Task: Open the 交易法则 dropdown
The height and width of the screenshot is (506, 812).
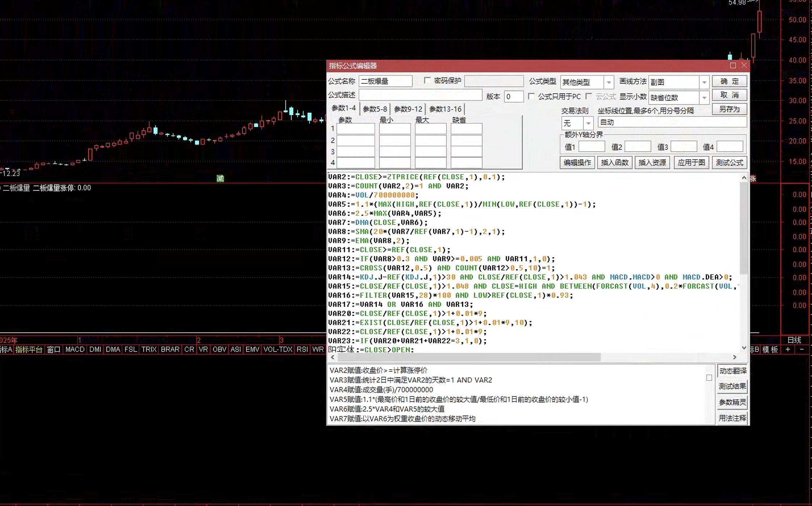Action: 589,123
